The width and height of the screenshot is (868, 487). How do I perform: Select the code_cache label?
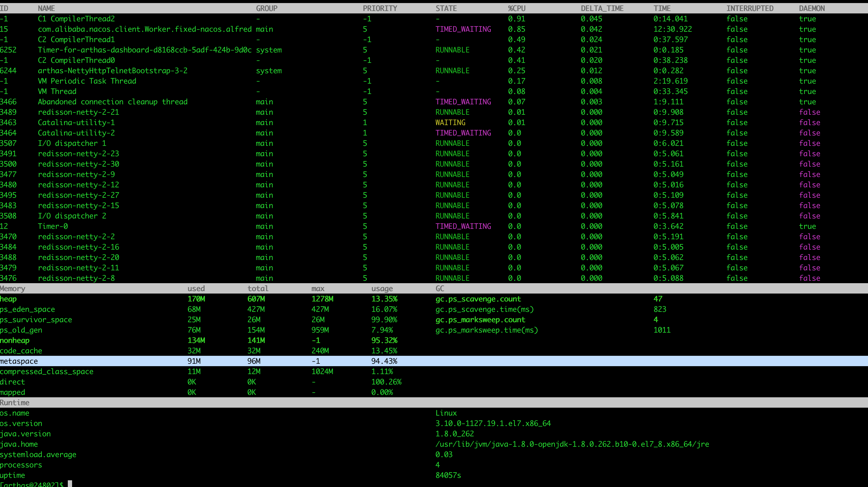point(21,351)
